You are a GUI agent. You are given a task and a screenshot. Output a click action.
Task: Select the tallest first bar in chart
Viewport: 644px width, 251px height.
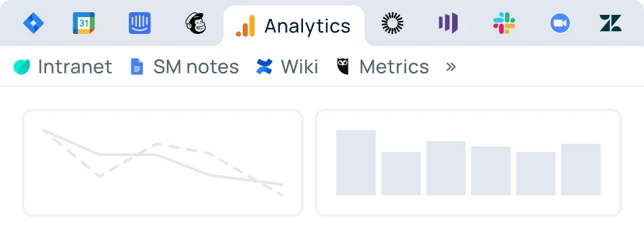[356, 163]
